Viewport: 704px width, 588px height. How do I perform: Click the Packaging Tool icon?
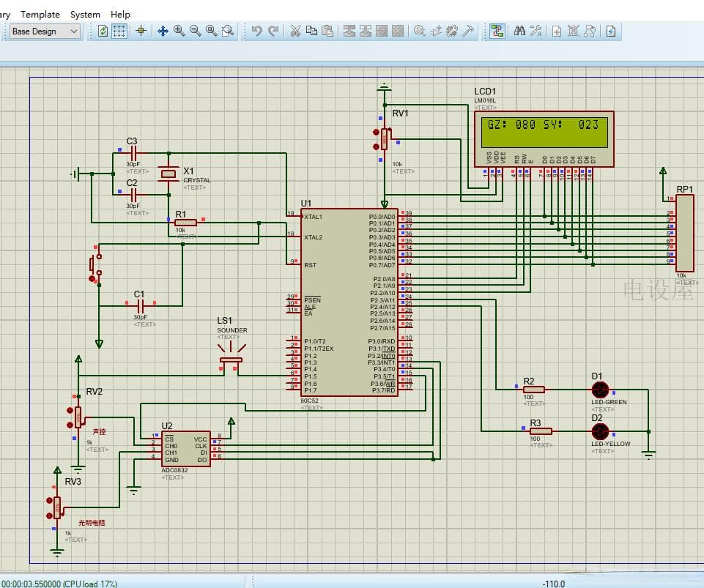tap(452, 31)
